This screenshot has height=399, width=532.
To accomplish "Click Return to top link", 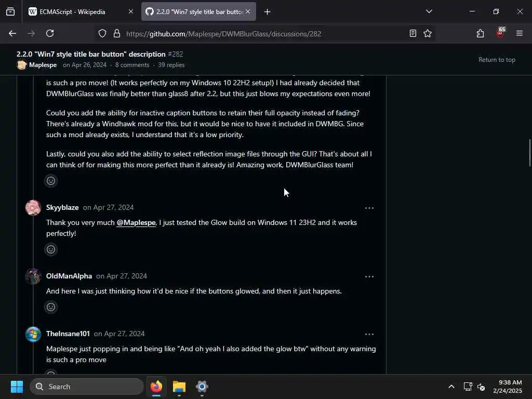I will tap(497, 60).
